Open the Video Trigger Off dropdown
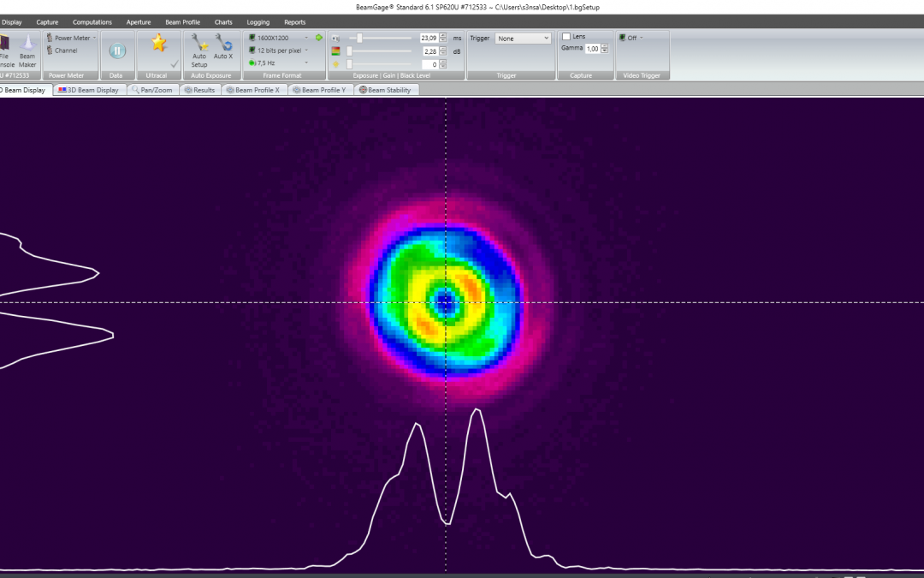Viewport: 924px width, 578px height. pyautogui.click(x=631, y=38)
